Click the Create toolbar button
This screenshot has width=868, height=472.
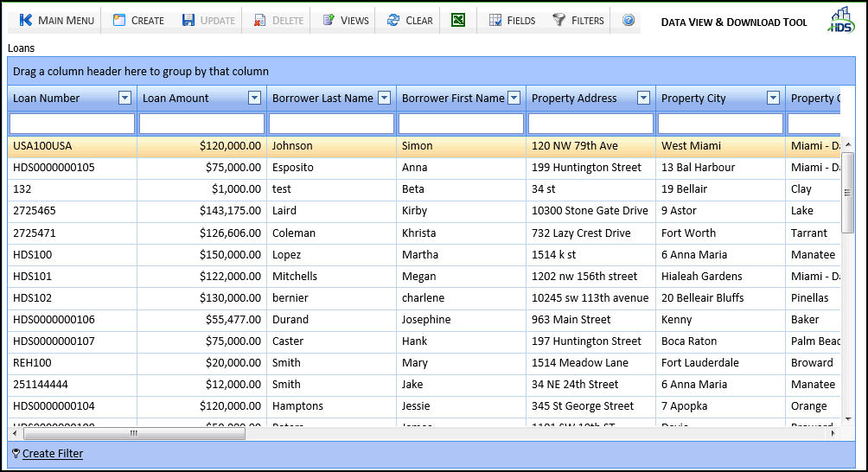138,21
